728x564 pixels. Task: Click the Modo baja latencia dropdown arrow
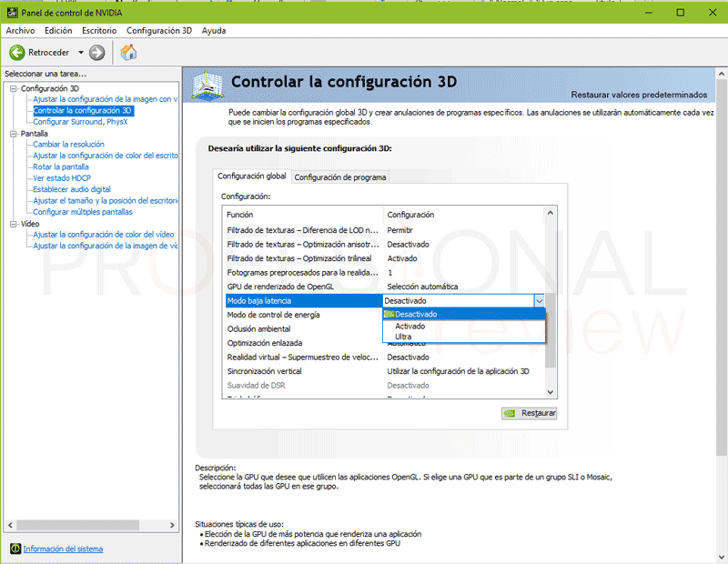(539, 301)
